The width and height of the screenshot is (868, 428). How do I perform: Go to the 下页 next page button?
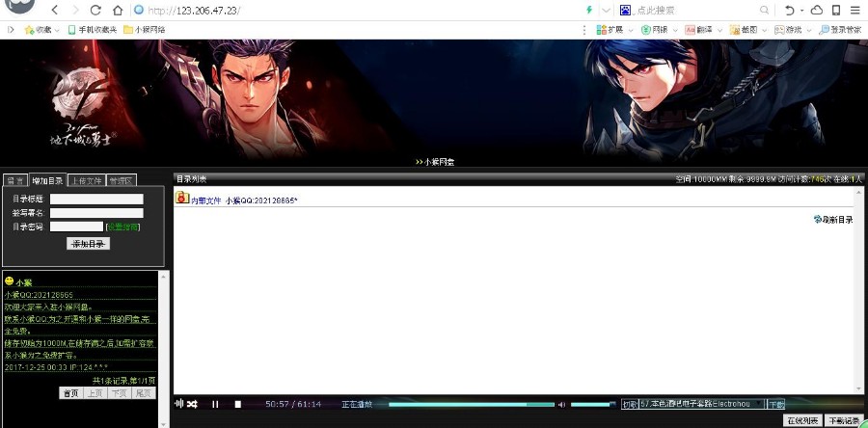(119, 393)
